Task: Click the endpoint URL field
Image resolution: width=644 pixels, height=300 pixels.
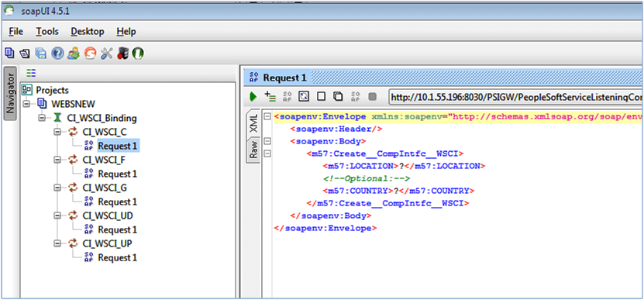Action: tap(516, 97)
